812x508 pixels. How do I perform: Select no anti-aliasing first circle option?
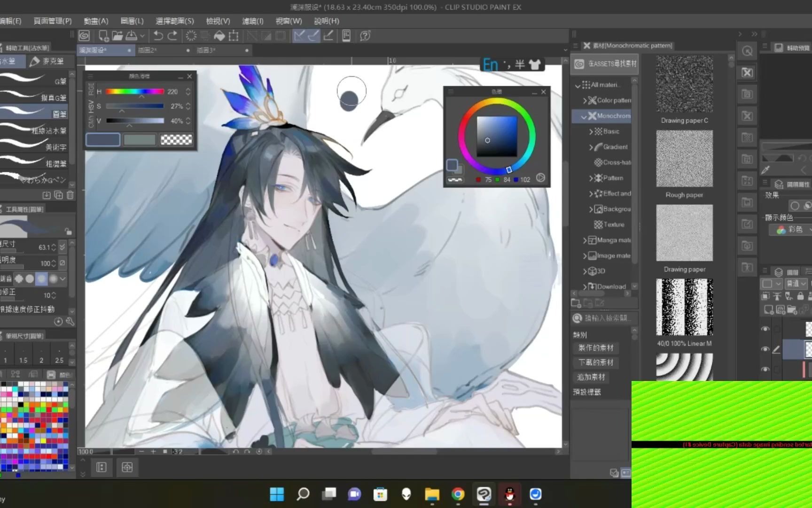(x=19, y=279)
